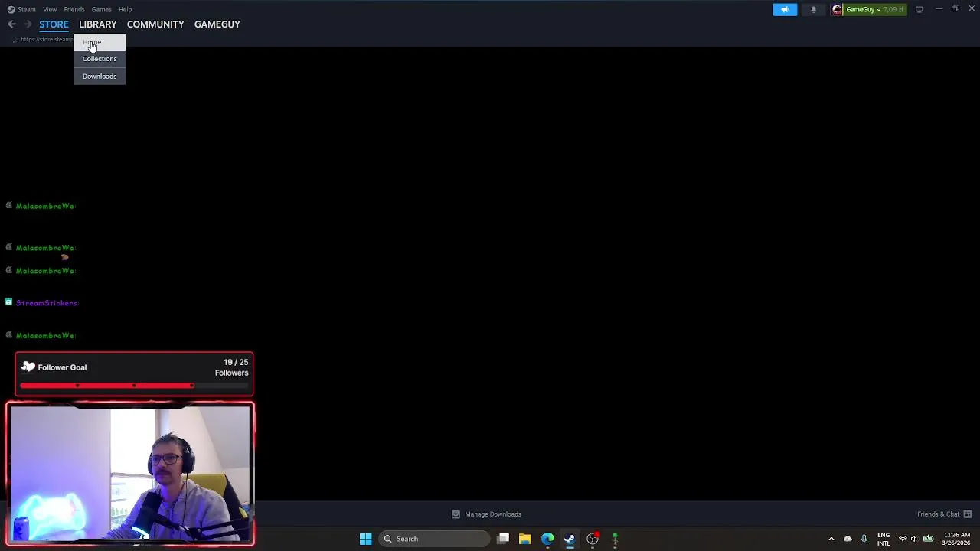Open Task View in the taskbar

503,539
